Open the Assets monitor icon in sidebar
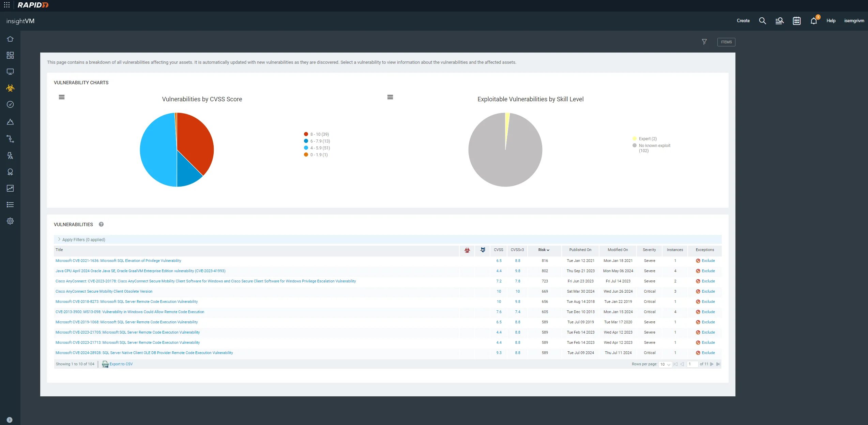The width and height of the screenshot is (868, 425). pos(10,72)
